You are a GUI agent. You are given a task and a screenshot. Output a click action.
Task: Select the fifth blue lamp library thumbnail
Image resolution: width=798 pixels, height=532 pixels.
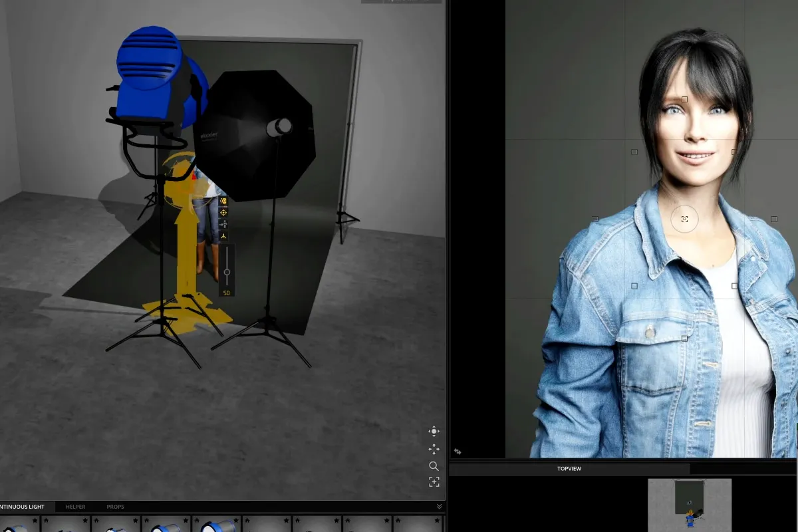coord(217,525)
